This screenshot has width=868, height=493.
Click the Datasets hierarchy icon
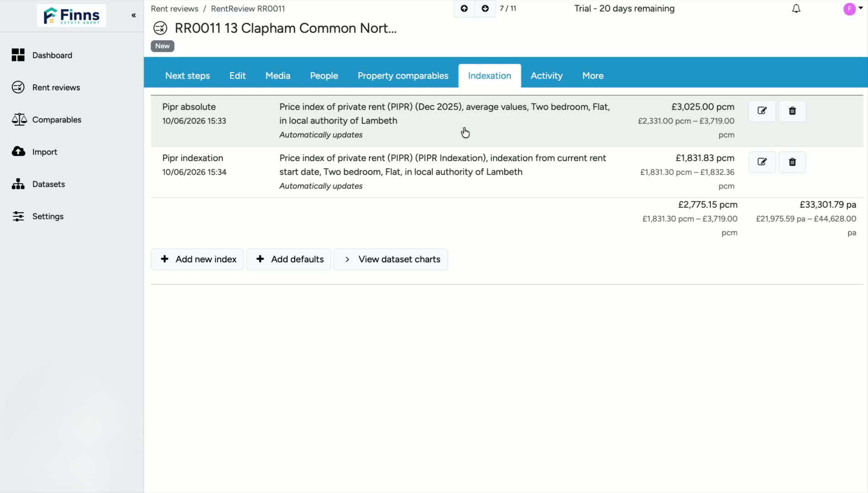point(18,184)
